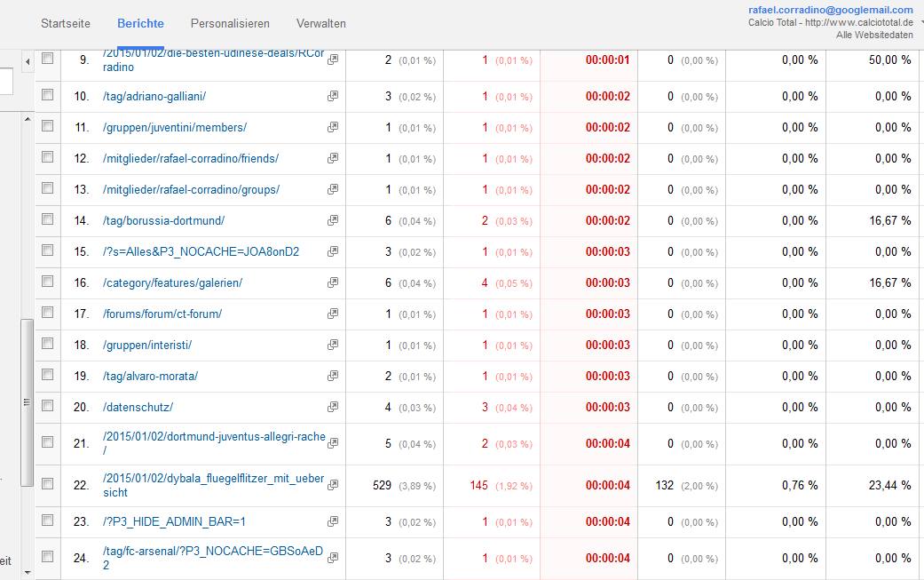Viewport: 924px width, 580px height.
Task: Open external link icon for dybala_fluegelflitzer row
Action: point(333,484)
